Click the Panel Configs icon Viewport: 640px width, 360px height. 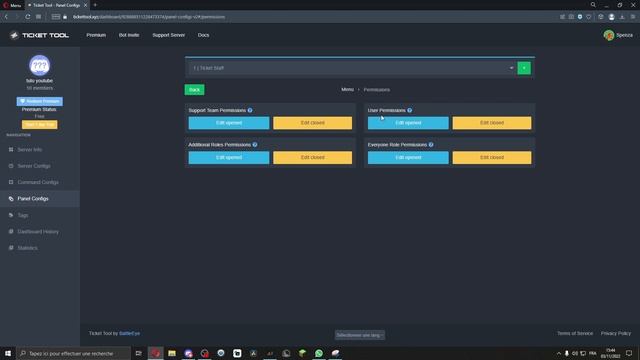pyautogui.click(x=11, y=199)
